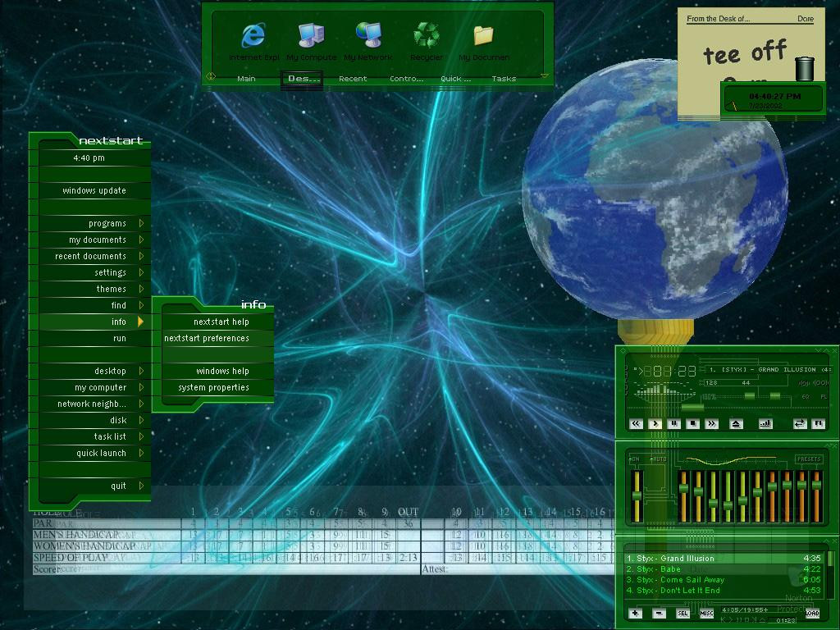Switch to the Main tab in top dock
Viewport: 840px width, 630px height.
(x=246, y=79)
